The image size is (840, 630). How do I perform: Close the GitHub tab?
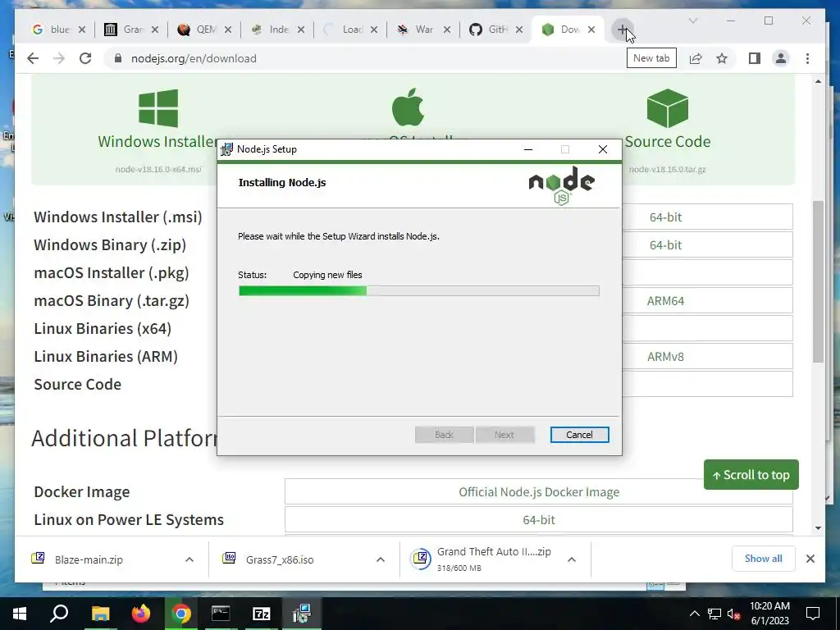click(519, 30)
